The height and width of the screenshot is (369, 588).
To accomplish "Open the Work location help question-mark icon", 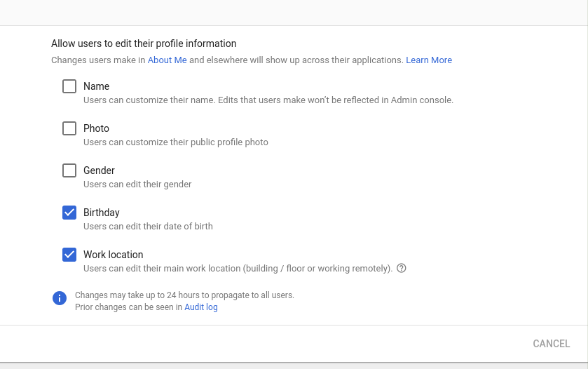I will coord(402,268).
